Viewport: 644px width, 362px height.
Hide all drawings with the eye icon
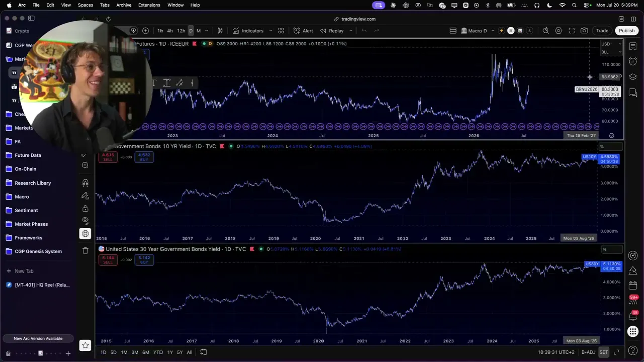point(85,221)
